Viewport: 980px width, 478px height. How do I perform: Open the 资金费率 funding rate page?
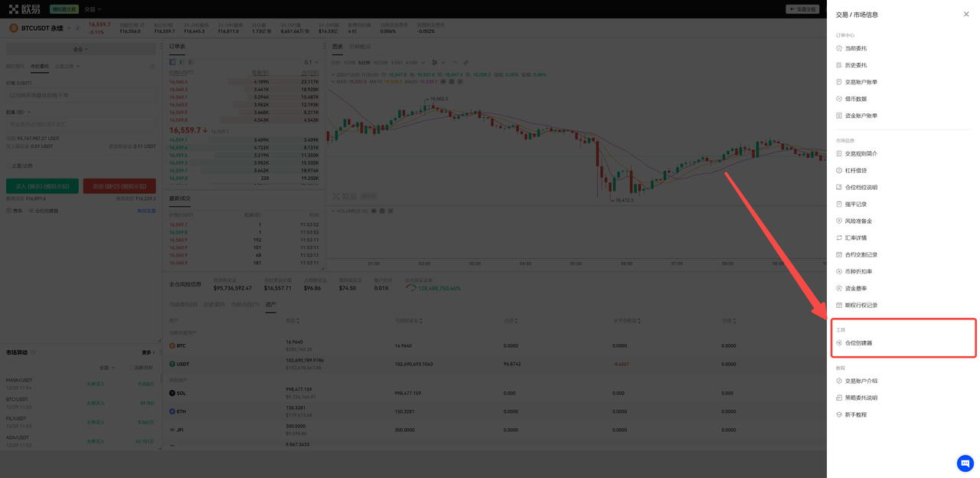(855, 289)
